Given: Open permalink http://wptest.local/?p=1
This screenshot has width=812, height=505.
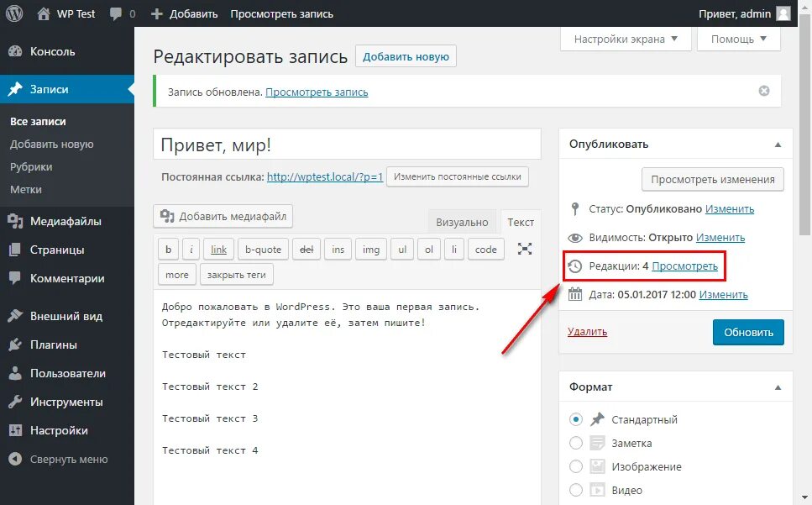Looking at the screenshot, I should click(x=325, y=176).
